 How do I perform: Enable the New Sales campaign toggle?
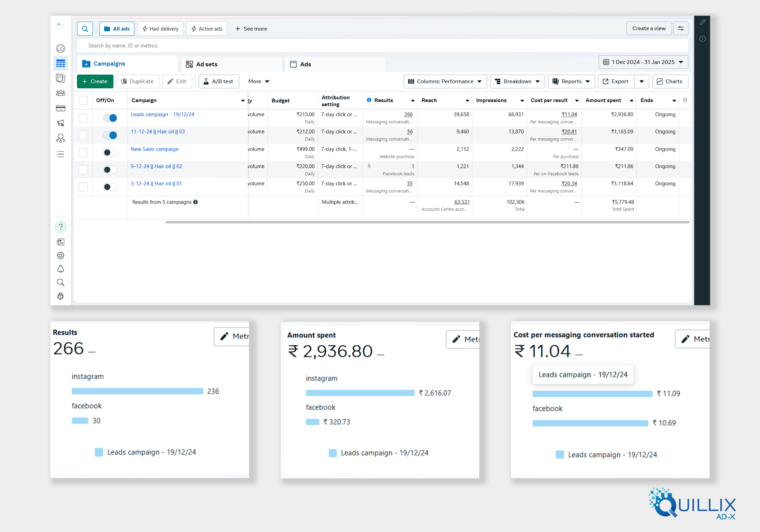coord(110,152)
